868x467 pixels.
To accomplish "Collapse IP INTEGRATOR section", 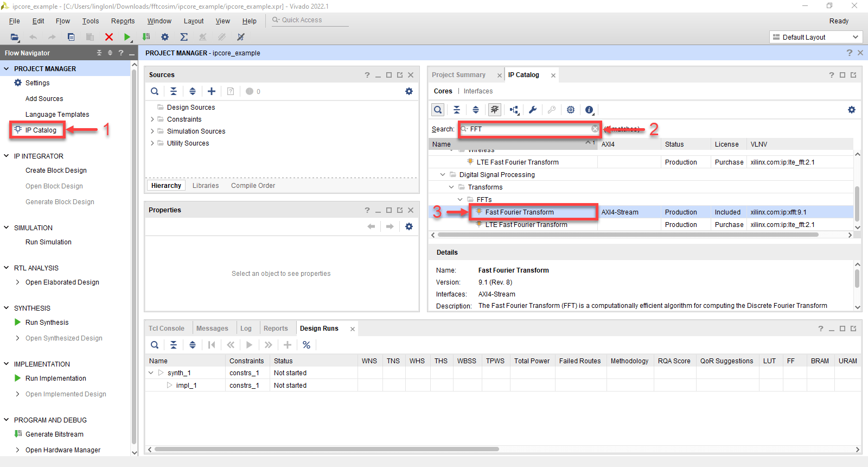I will click(x=7, y=156).
